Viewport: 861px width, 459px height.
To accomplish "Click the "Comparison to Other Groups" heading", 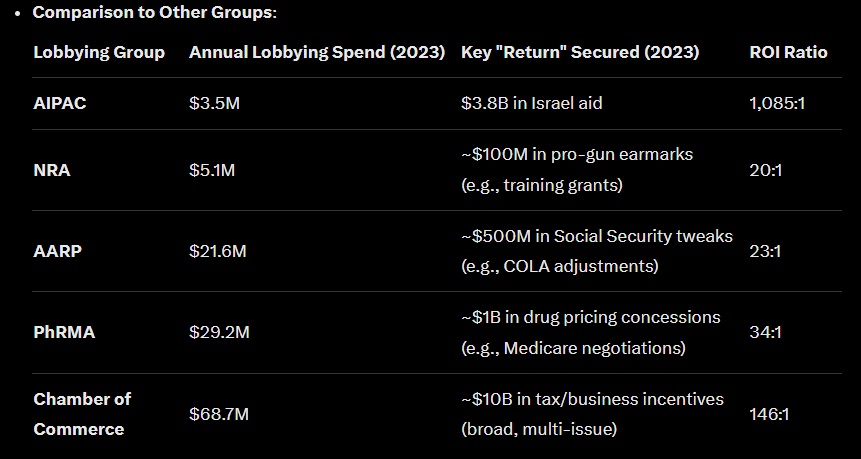I will (155, 13).
